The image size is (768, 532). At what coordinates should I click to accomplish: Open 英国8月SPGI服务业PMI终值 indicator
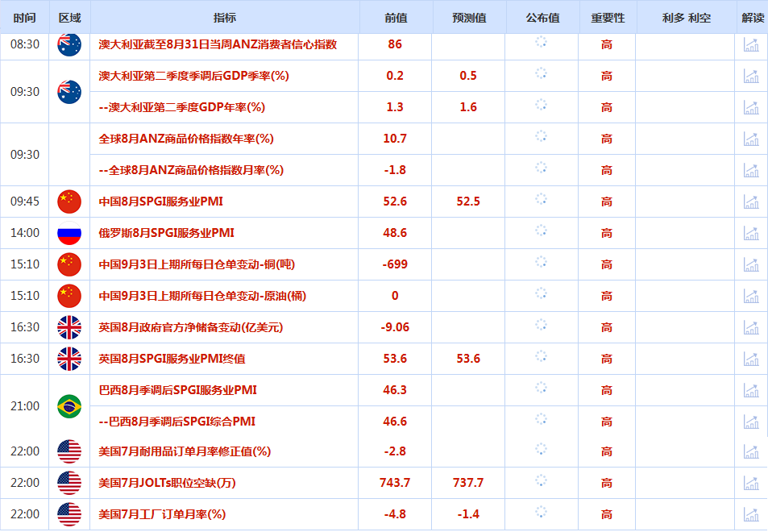click(172, 359)
